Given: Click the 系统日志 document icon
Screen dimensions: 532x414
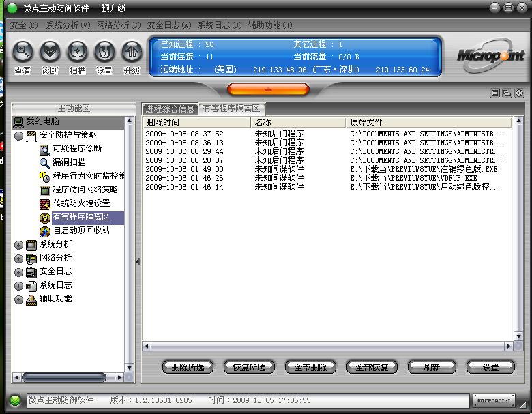Looking at the screenshot, I should (x=31, y=286).
